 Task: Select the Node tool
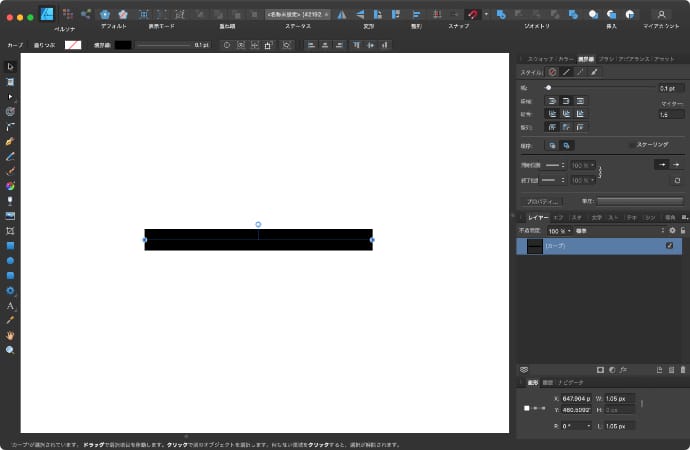[x=10, y=96]
